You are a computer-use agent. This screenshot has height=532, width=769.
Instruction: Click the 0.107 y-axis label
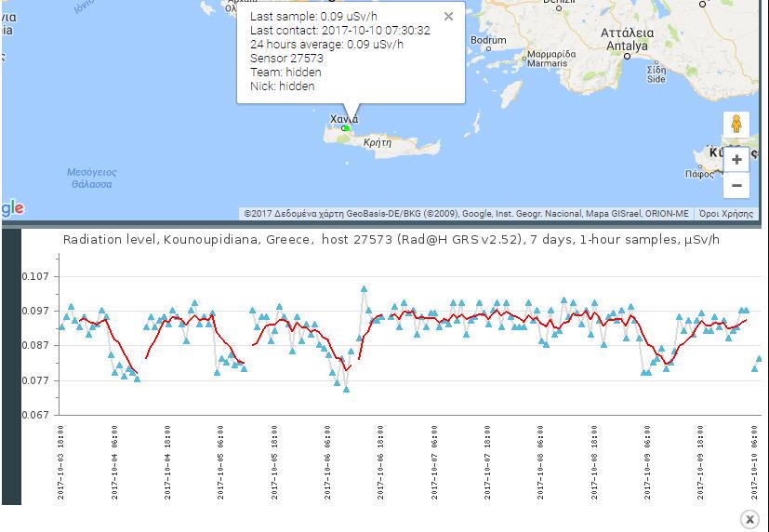39,276
